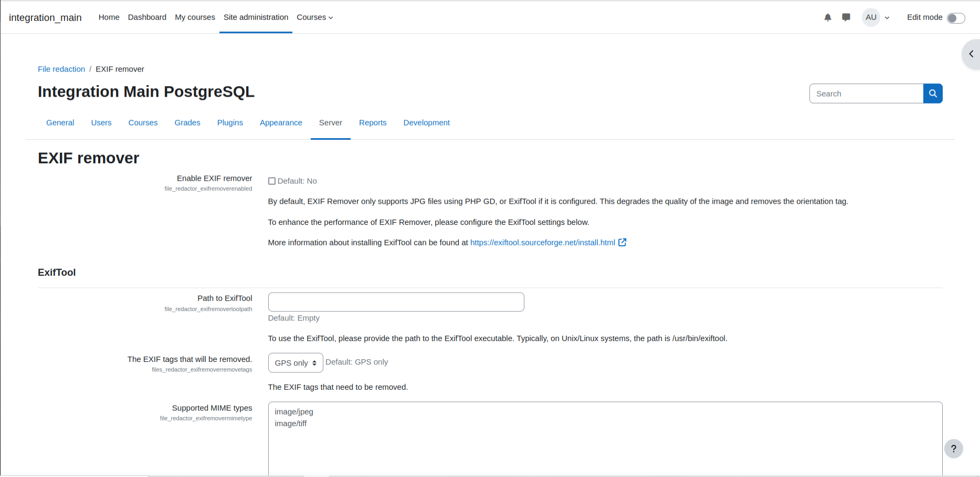
Task: Check the Enable EXIF remover checkbox
Action: tap(272, 181)
